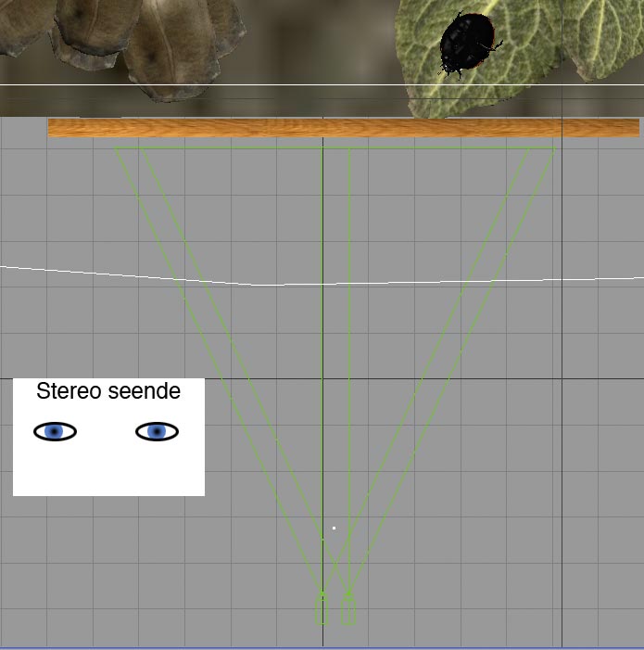This screenshot has width=644, height=650.
Task: Click the top-left corner of the camera frustum
Action: 116,148
